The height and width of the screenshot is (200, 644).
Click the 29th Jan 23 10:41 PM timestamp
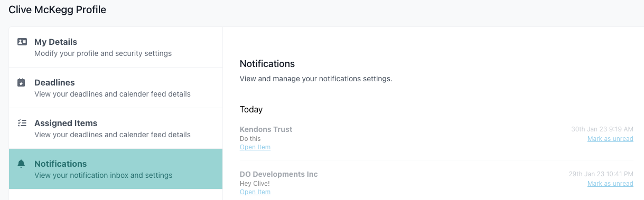601,174
